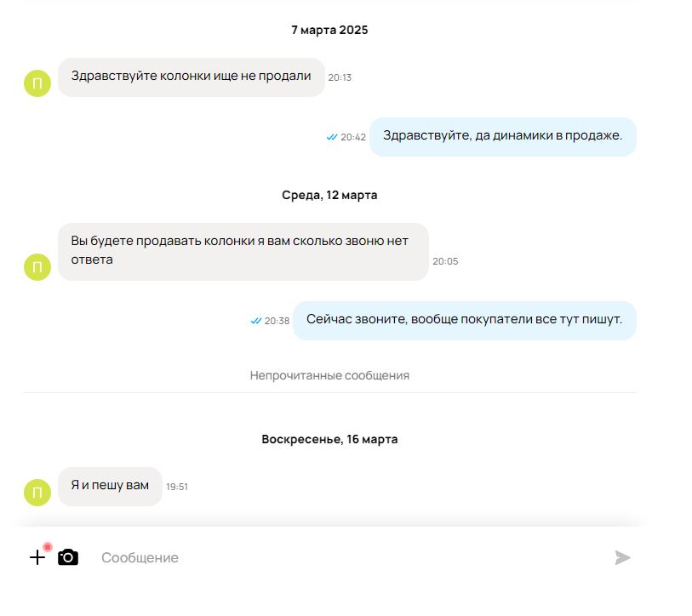Click the send message arrow

tap(623, 557)
